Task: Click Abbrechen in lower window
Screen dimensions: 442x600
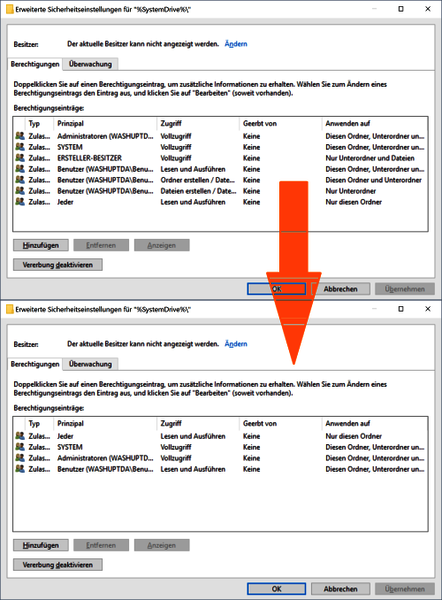Action: point(341,589)
